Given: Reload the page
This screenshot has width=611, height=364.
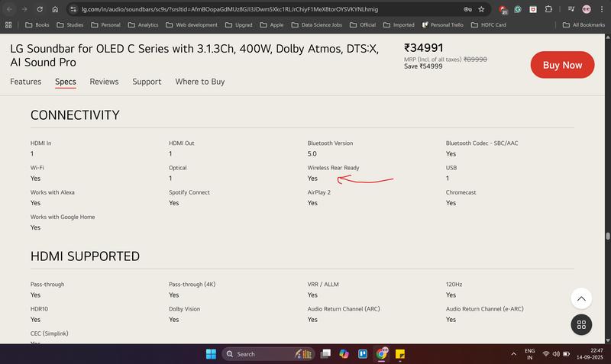Looking at the screenshot, I should (x=39, y=9).
